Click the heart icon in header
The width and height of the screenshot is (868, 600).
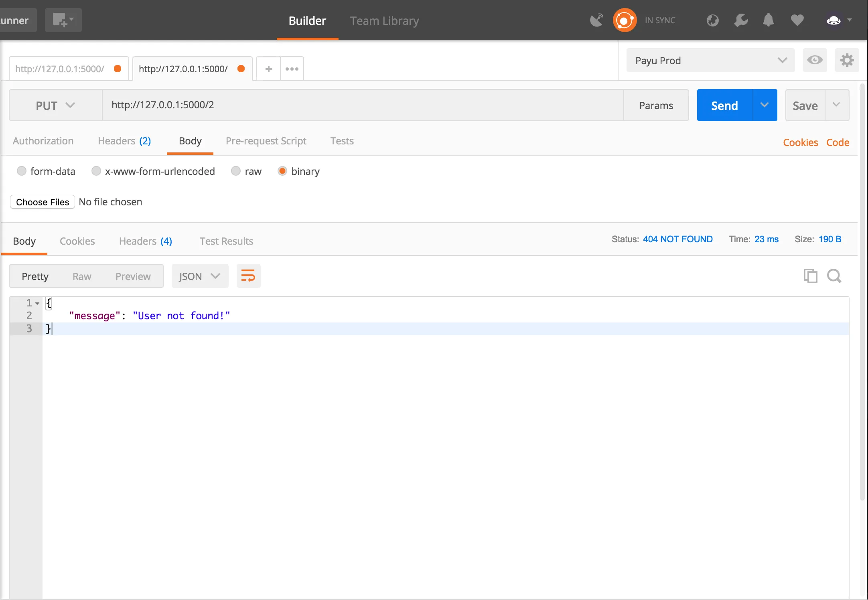[797, 20]
